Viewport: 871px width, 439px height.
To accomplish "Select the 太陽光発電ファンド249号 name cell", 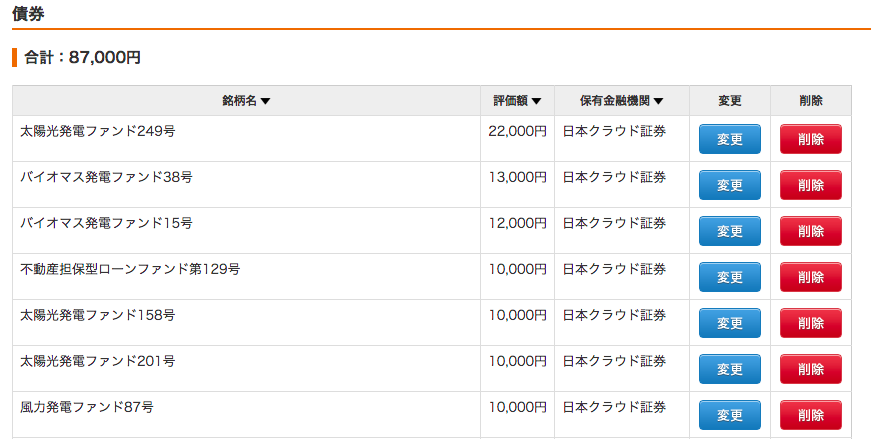I will (x=246, y=139).
